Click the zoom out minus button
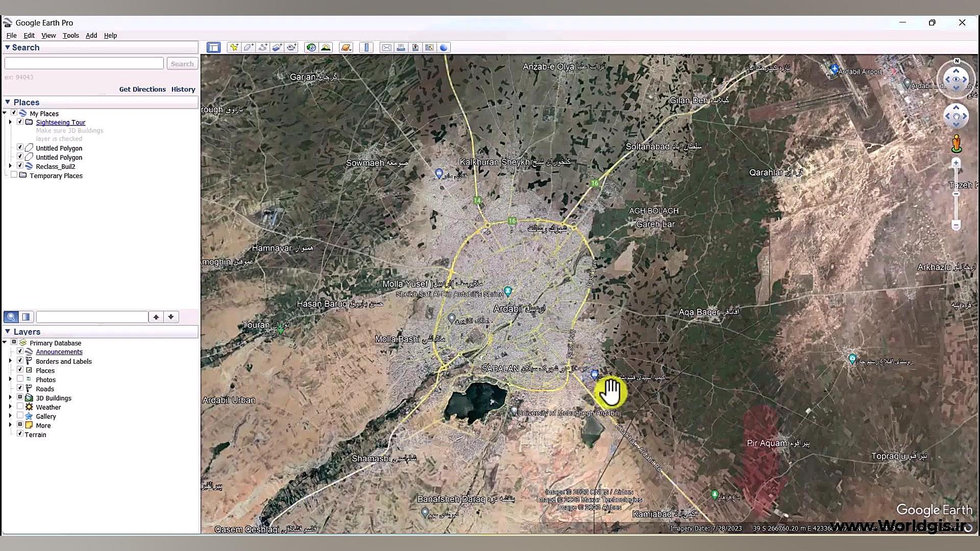The height and width of the screenshot is (551, 980). 956,224
